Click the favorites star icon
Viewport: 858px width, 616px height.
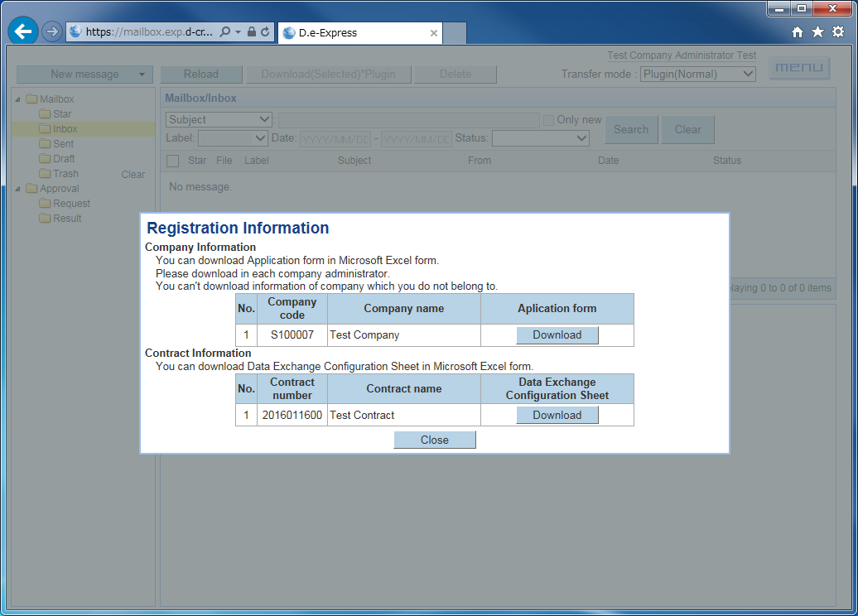(x=817, y=32)
